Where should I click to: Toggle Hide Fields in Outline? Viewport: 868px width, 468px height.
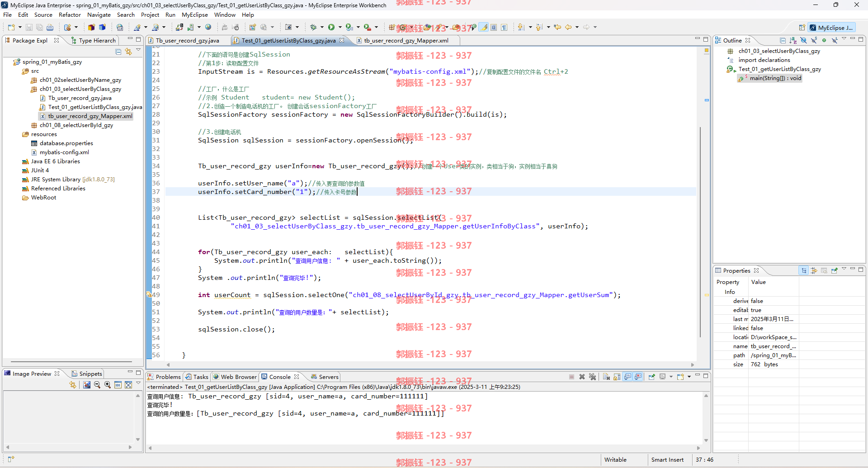pyautogui.click(x=803, y=40)
